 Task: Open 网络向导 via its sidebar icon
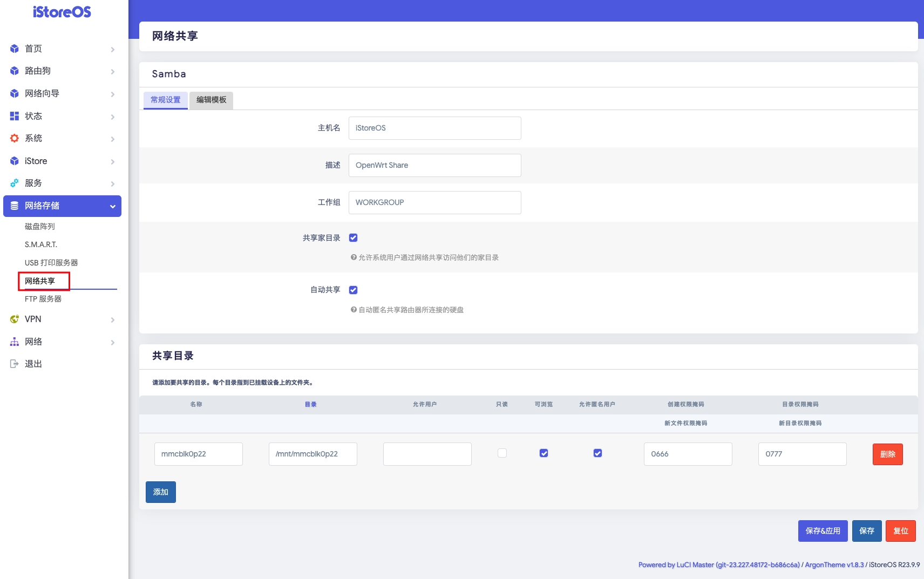coord(14,93)
